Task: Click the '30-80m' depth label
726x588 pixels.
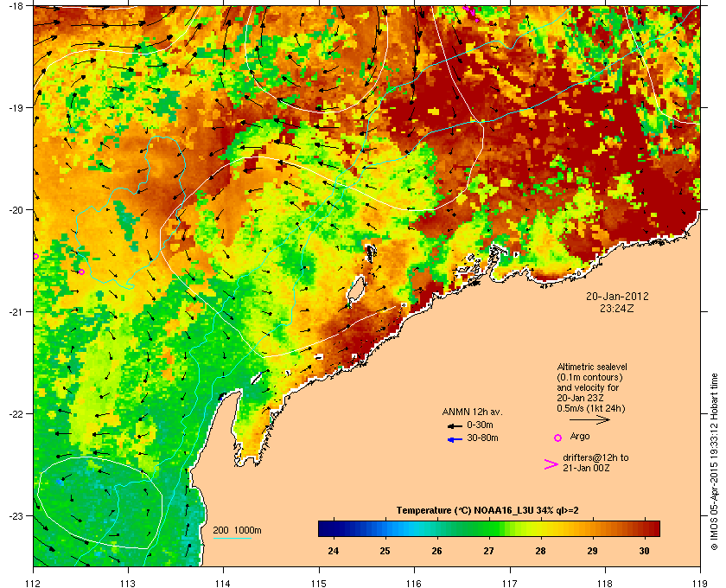Action: click(482, 438)
